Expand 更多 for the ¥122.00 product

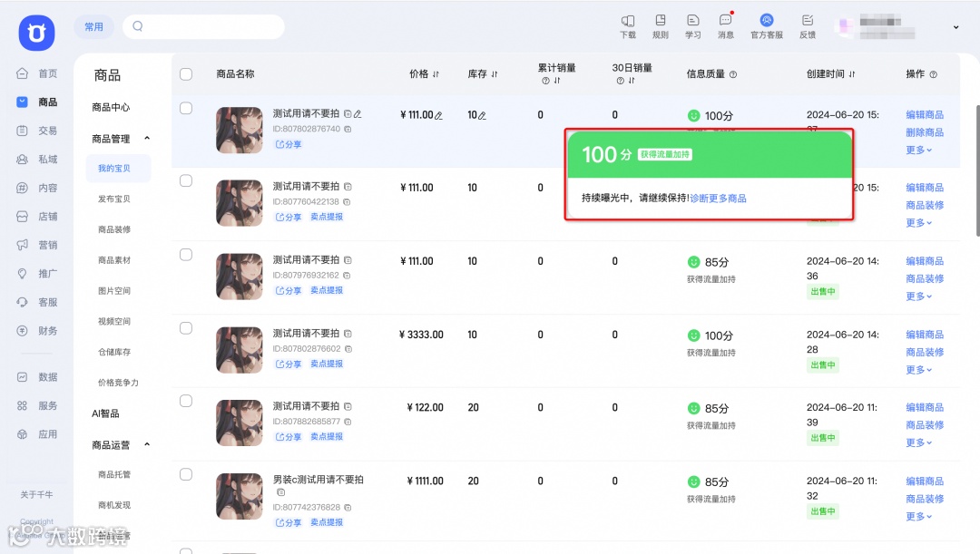pos(918,442)
